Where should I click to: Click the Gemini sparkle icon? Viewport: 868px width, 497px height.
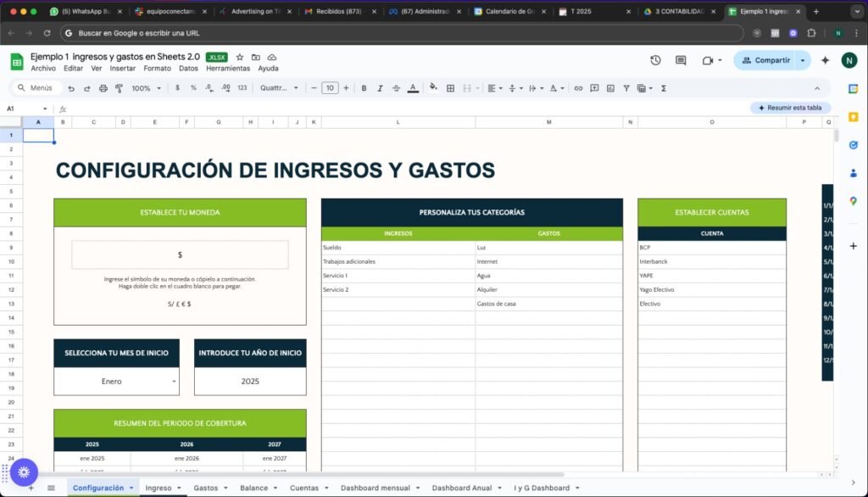tap(825, 60)
